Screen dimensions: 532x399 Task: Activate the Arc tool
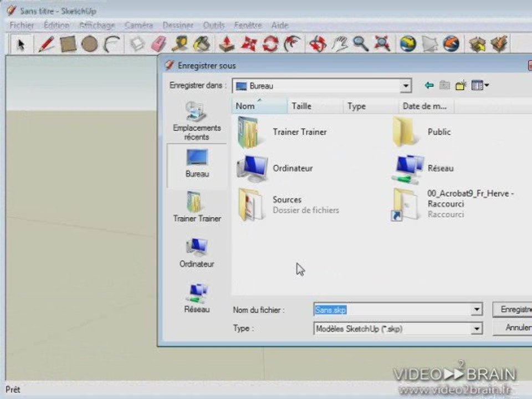(112, 44)
